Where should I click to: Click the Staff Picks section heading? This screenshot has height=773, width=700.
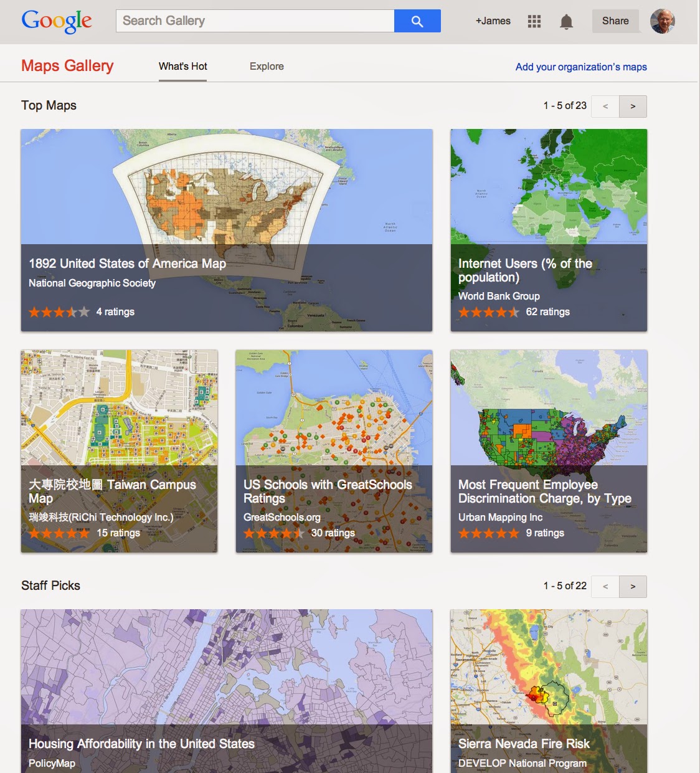pyautogui.click(x=50, y=586)
